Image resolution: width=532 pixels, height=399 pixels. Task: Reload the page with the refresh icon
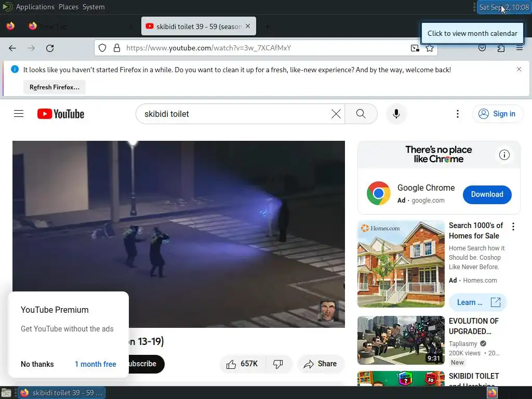click(50, 48)
